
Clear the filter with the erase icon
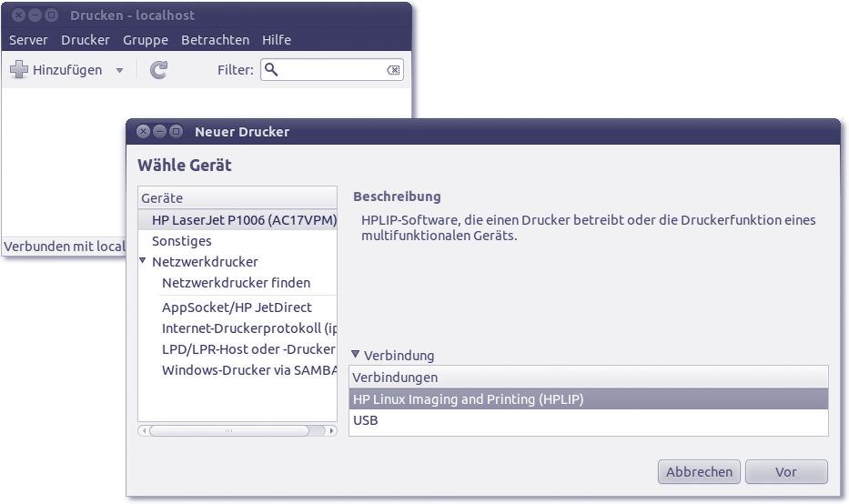pos(392,70)
